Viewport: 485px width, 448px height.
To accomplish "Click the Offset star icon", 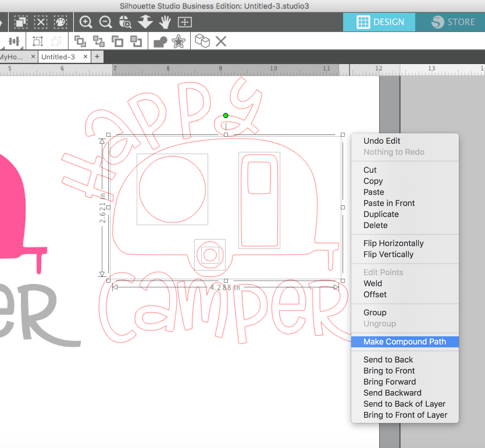I will tap(179, 41).
